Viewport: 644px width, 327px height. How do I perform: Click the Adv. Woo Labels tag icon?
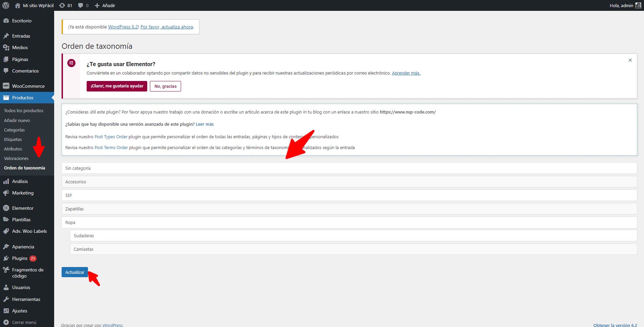6,231
